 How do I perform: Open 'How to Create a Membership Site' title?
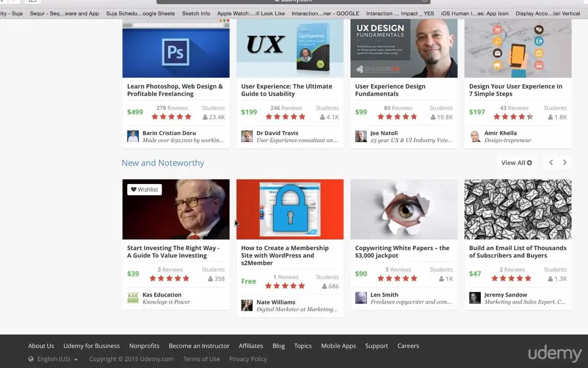click(285, 256)
